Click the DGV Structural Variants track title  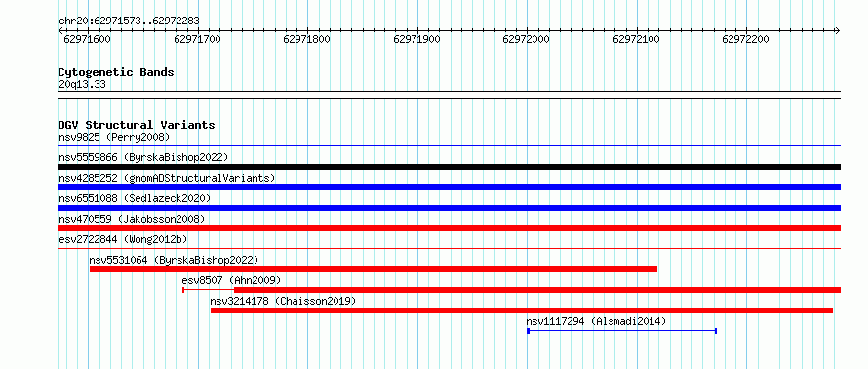pyautogui.click(x=137, y=125)
